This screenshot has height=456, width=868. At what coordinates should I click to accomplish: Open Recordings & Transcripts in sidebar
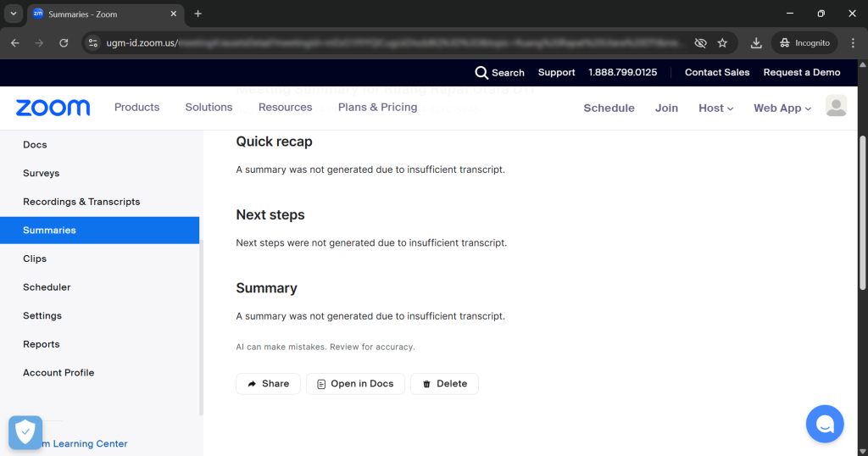click(x=81, y=202)
